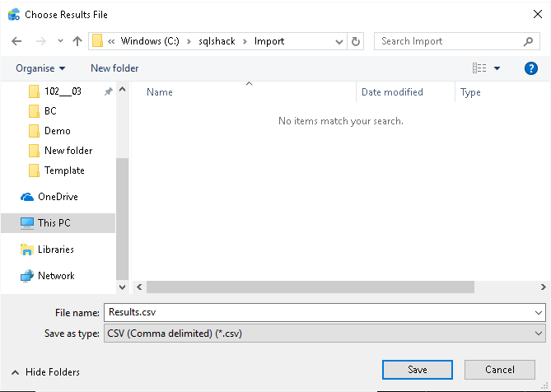
Task: Open the File name history dropdown
Action: (x=539, y=313)
